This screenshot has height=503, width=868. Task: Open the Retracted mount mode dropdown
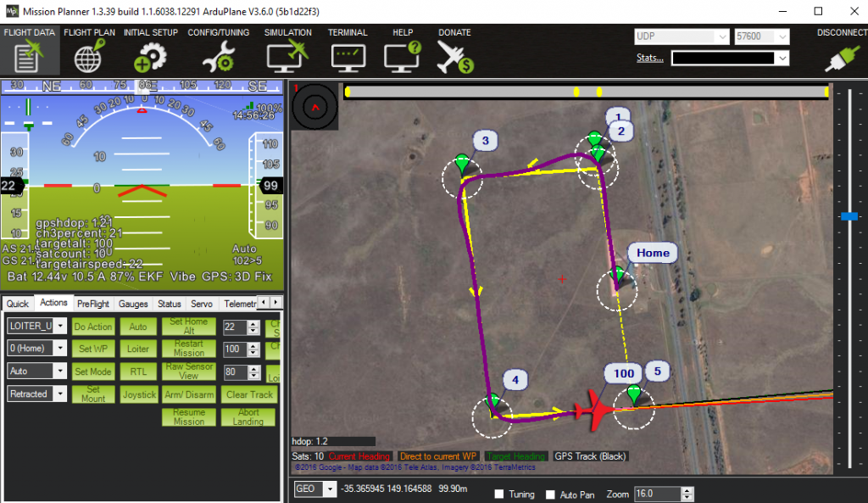pos(60,394)
